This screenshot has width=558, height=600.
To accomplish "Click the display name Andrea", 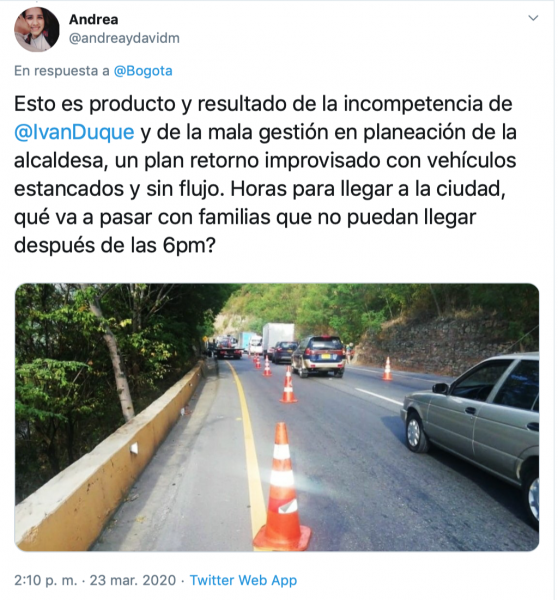I will pyautogui.click(x=93, y=20).
